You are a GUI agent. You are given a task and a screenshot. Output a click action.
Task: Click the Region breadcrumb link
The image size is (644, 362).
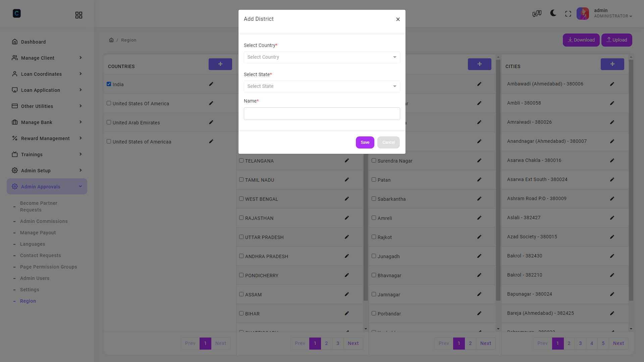click(x=129, y=40)
